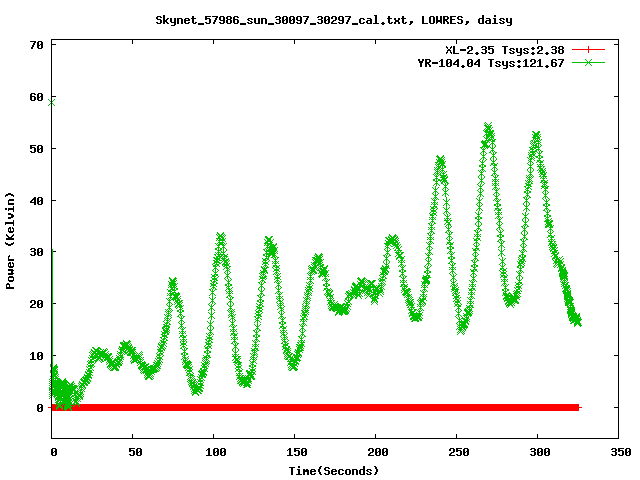This screenshot has height=480, width=640.
Task: Click the highest green peak near 270 seconds
Action: [488, 127]
